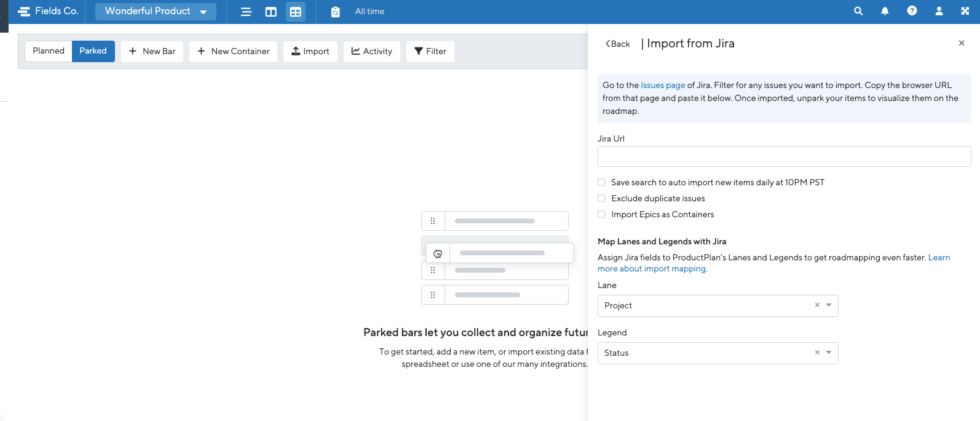Select the table grid view icon
Viewport: 980px width, 421px height.
click(x=296, y=12)
